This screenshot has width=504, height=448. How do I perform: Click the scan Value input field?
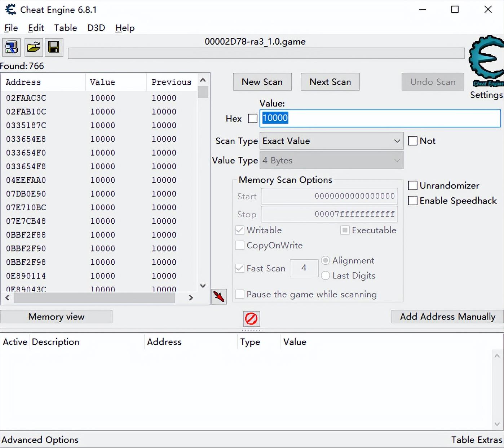click(x=380, y=118)
